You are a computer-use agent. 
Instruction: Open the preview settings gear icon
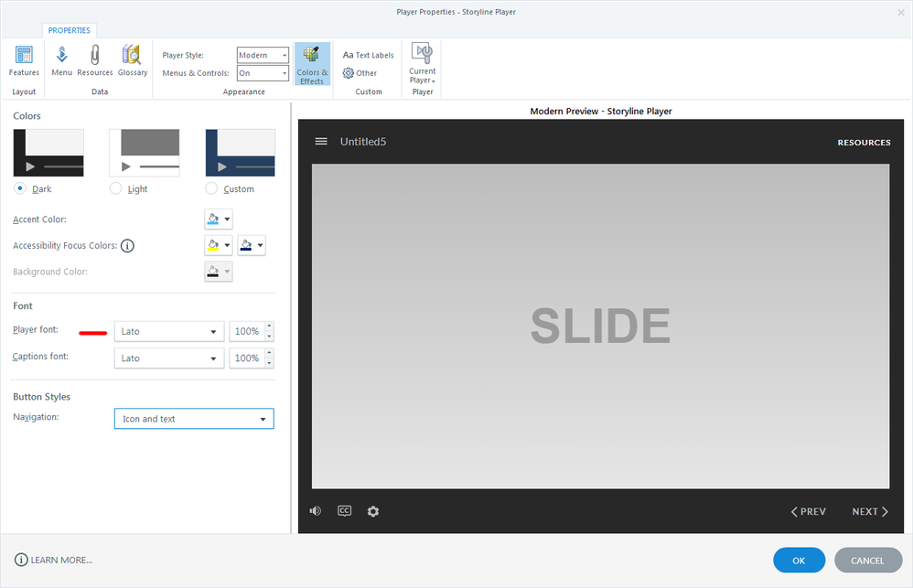[373, 511]
